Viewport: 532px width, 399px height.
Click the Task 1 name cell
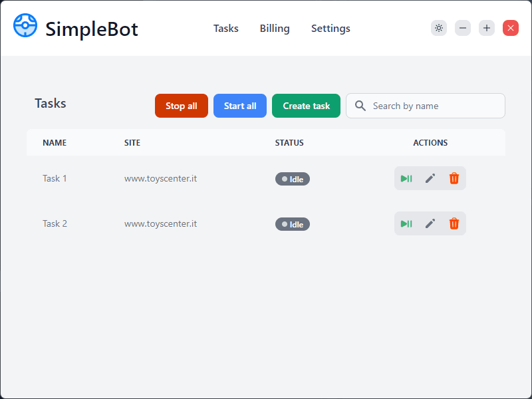[55, 178]
